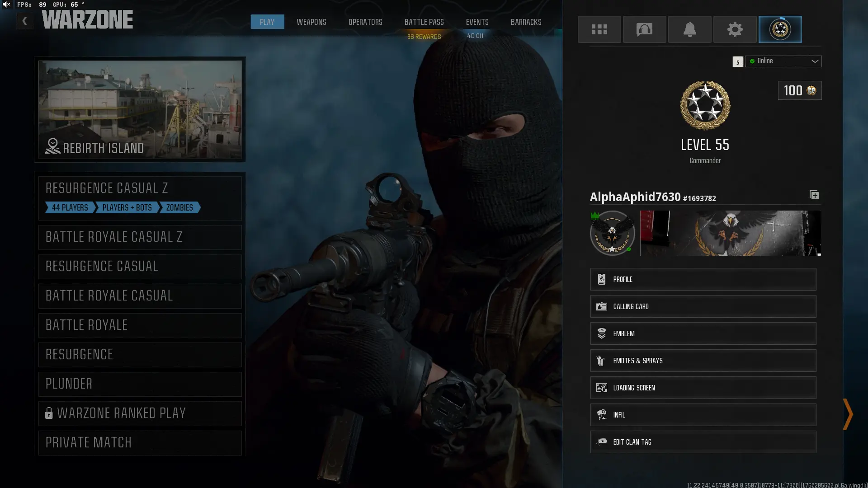Open the grid menu icon
This screenshot has height=488, width=868.
click(x=599, y=29)
